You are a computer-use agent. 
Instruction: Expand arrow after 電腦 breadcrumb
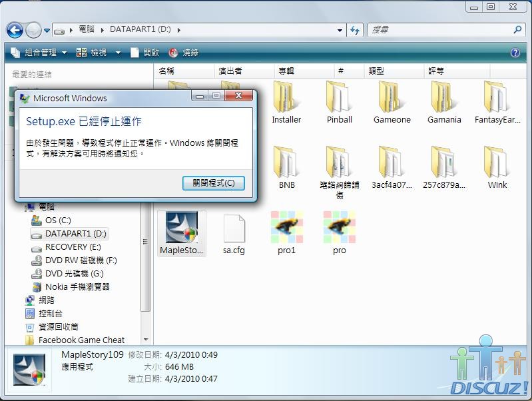tap(102, 30)
